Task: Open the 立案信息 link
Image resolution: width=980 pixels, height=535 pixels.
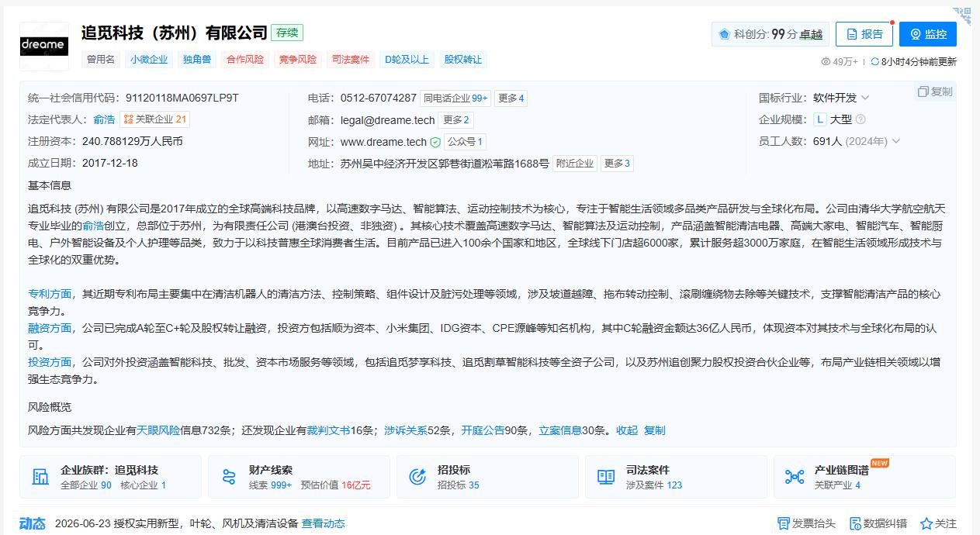Action: coord(560,430)
